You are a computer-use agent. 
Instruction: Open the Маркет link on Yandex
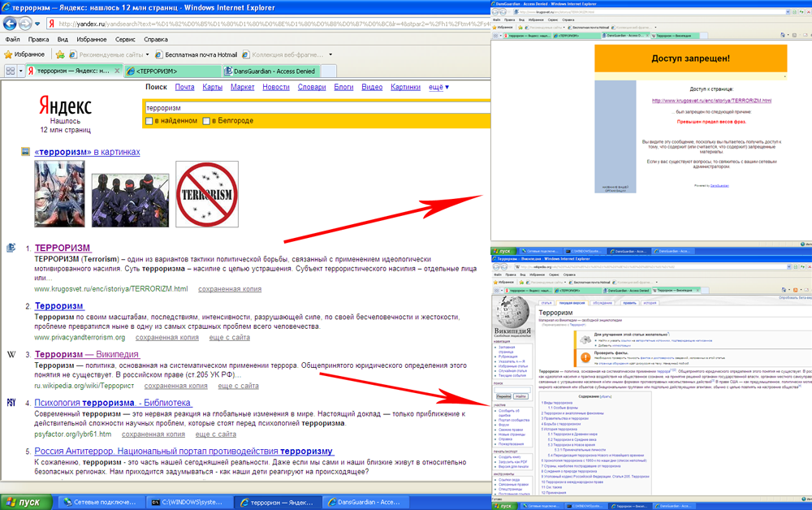[242, 87]
